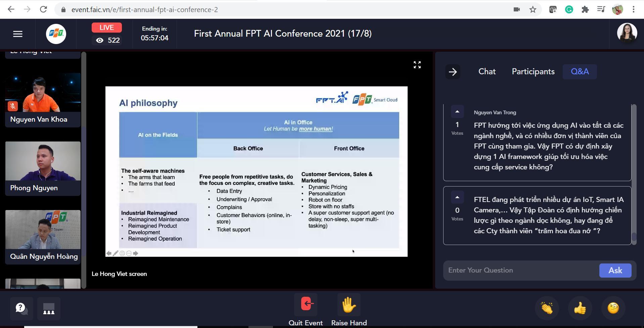Image resolution: width=644 pixels, height=328 pixels.
Task: Go forward with browser forward arrow
Action: point(27,9)
